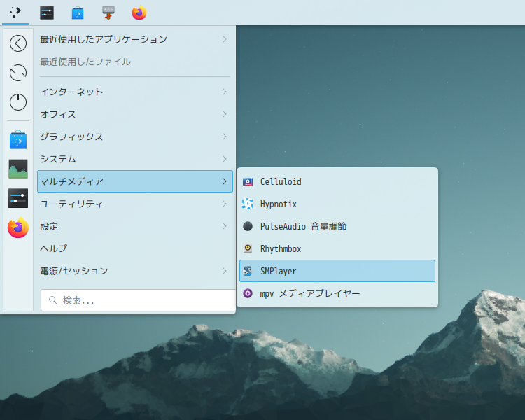Click the chevron beside マルチメディア
Viewport: 525px width, 420px height.
[x=225, y=181]
